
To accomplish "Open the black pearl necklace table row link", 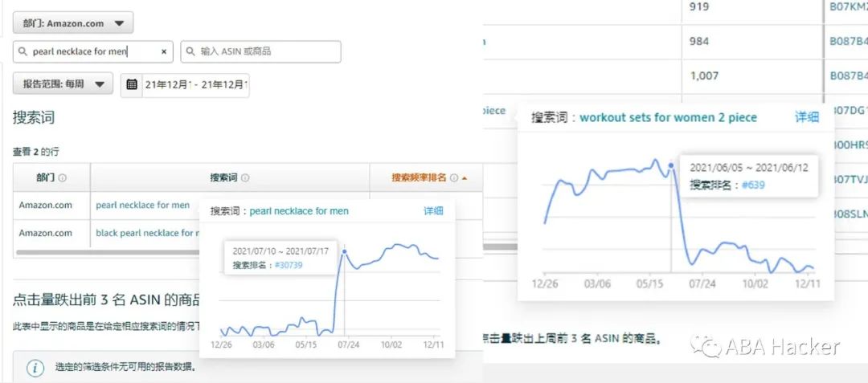I will pos(147,233).
